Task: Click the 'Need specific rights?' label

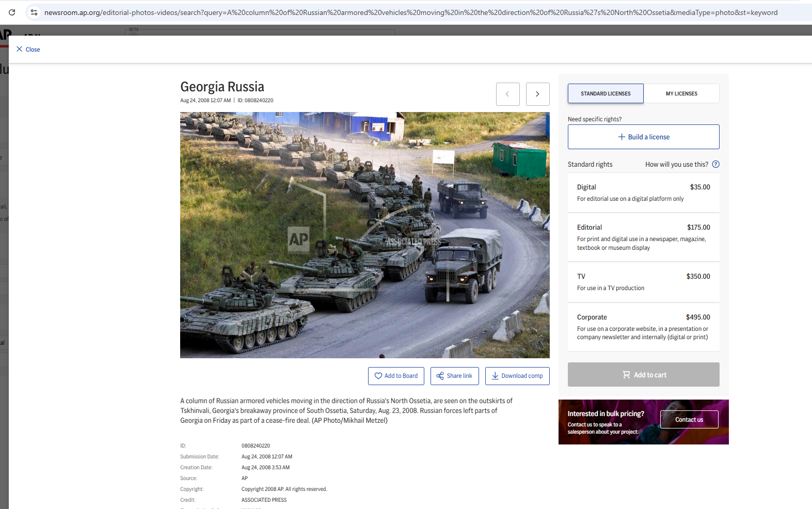Action: (x=595, y=119)
